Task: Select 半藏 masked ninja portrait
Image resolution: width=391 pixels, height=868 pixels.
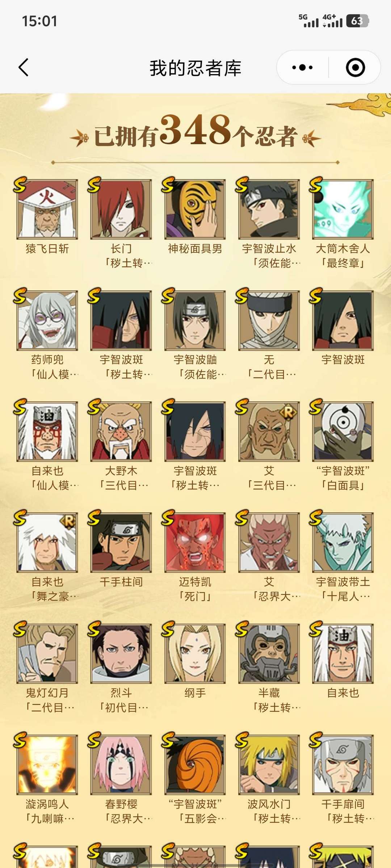Action: [x=269, y=654]
